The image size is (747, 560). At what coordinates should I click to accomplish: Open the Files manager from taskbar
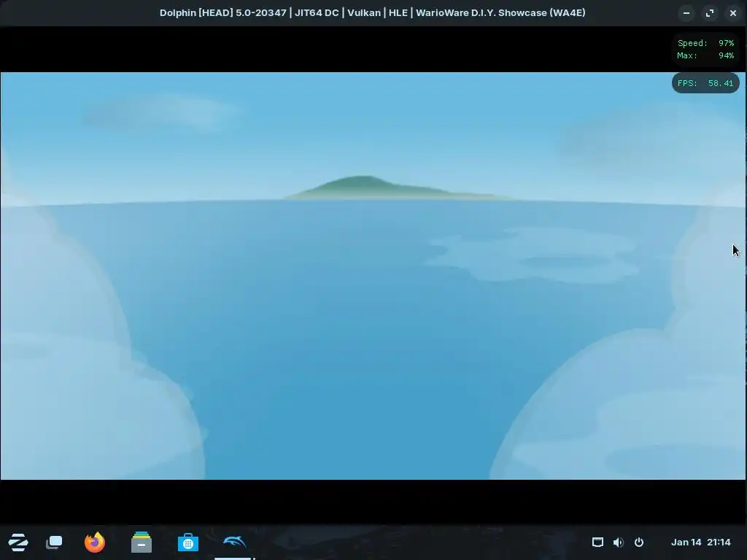[141, 542]
